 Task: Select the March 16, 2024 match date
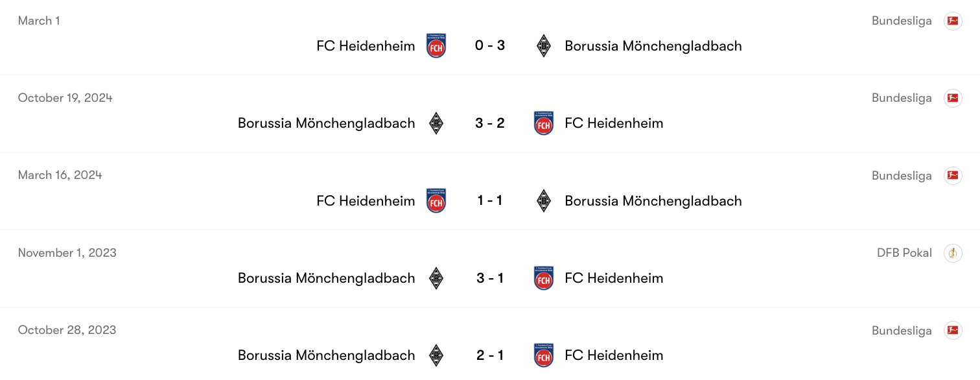(59, 174)
